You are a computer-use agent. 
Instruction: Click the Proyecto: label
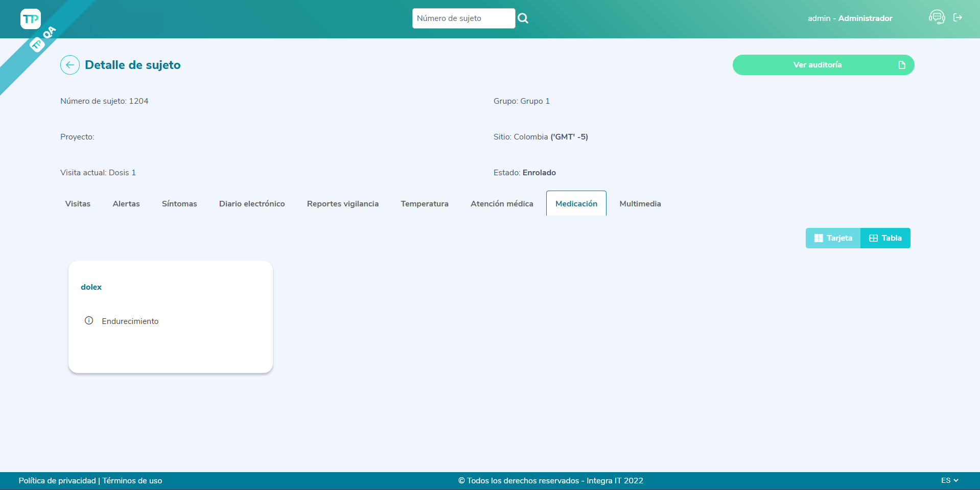pyautogui.click(x=77, y=137)
